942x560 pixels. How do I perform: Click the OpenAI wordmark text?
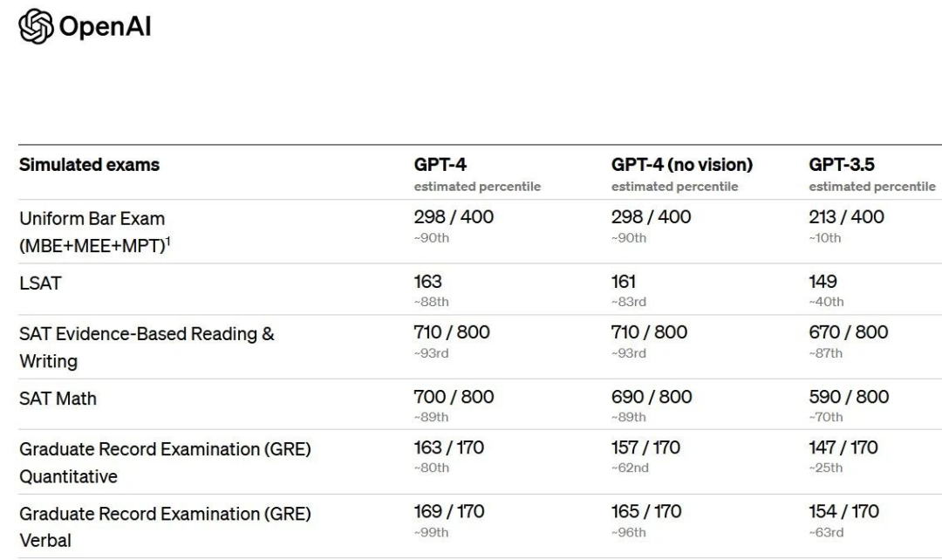pos(103,26)
